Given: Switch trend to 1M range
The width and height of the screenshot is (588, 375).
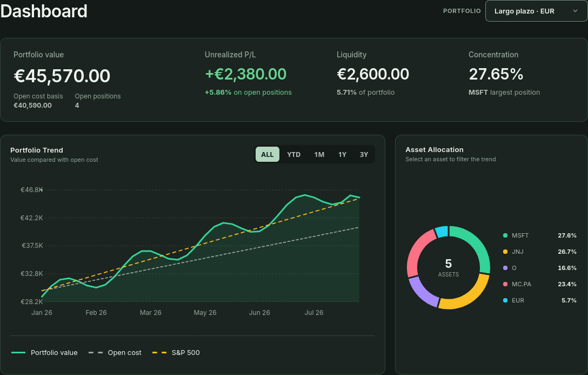Looking at the screenshot, I should [319, 154].
